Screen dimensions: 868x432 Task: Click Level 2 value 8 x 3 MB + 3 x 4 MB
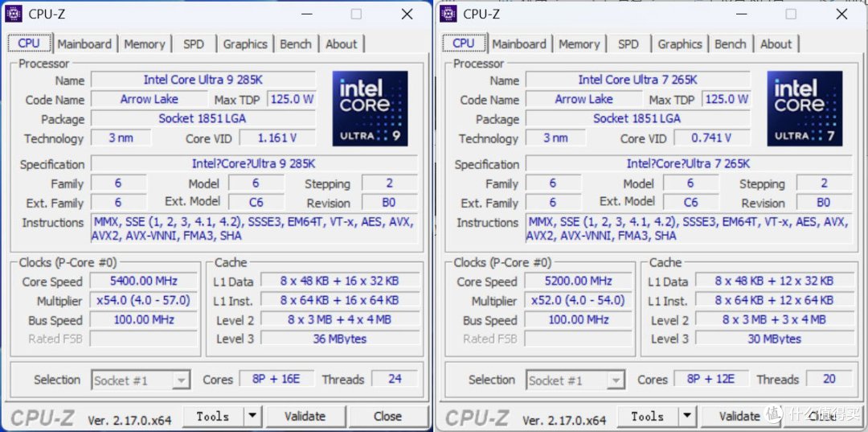click(x=775, y=319)
